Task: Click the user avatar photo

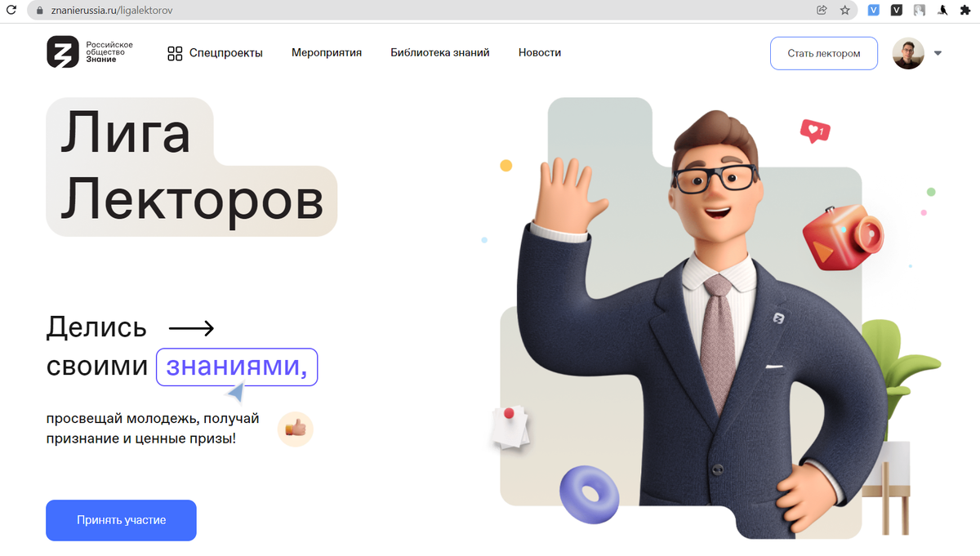Action: [908, 53]
